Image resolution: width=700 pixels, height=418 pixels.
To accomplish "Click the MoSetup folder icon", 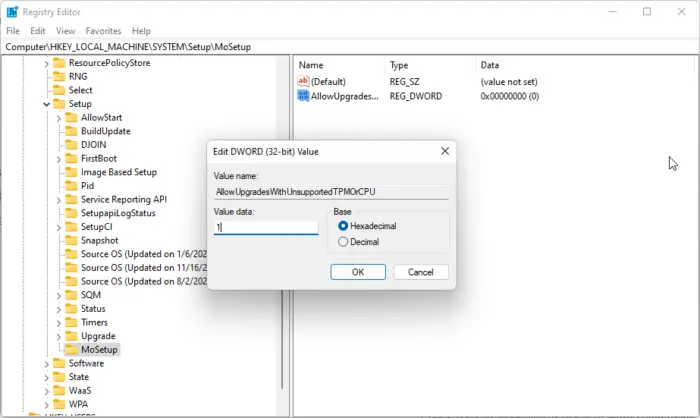I will 71,350.
